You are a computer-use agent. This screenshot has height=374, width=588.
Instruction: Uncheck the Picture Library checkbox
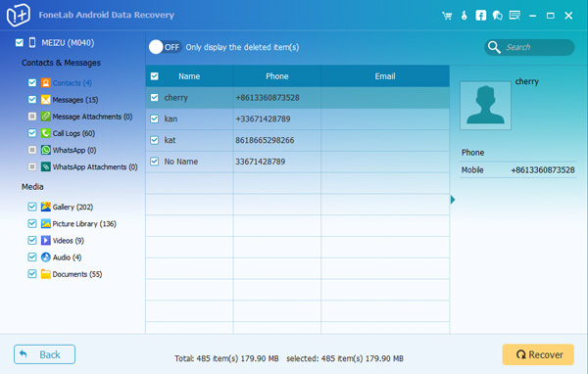[x=32, y=223]
